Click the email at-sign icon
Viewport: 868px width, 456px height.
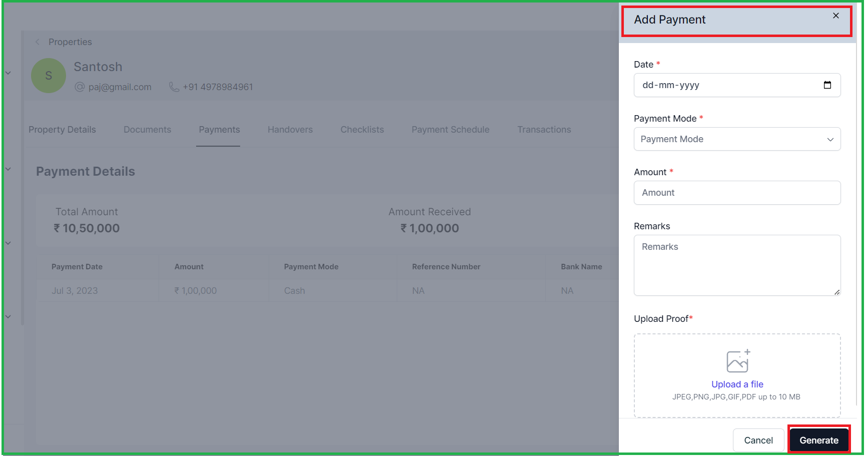coord(80,87)
